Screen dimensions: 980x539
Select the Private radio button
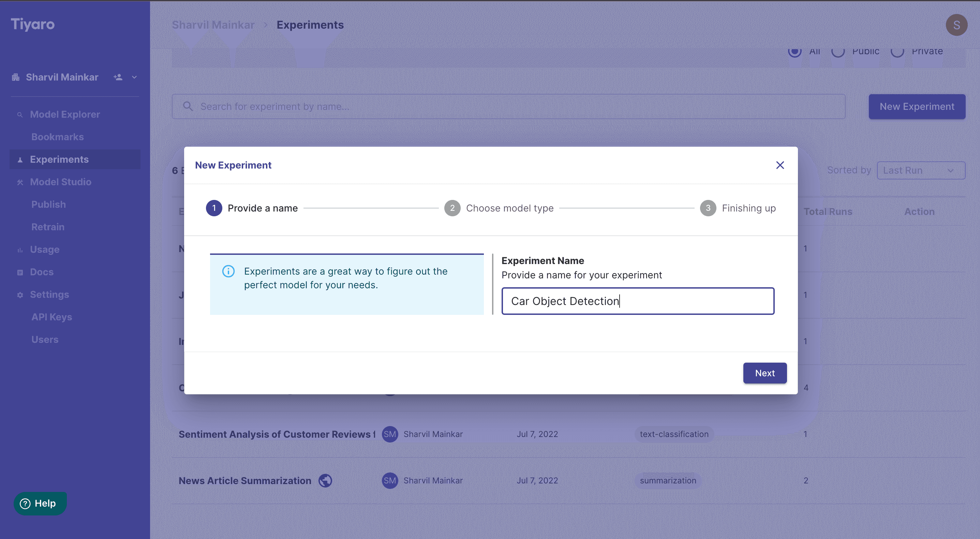(x=897, y=51)
